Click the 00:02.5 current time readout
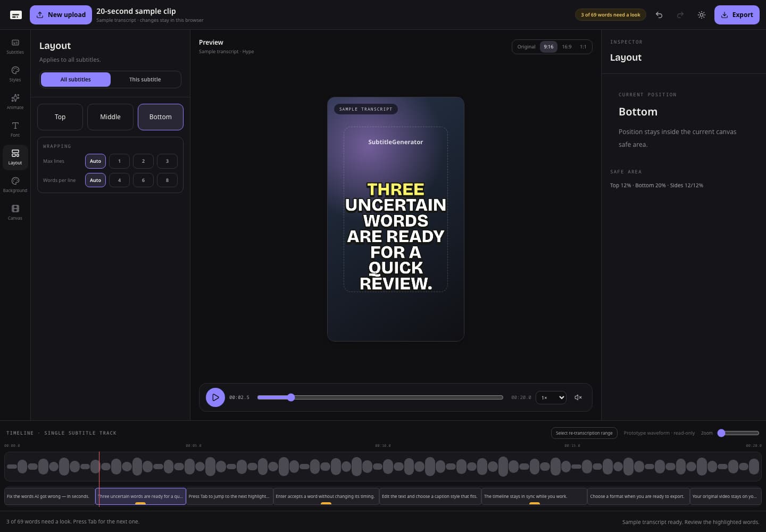Image resolution: width=766 pixels, height=532 pixels. click(x=239, y=397)
